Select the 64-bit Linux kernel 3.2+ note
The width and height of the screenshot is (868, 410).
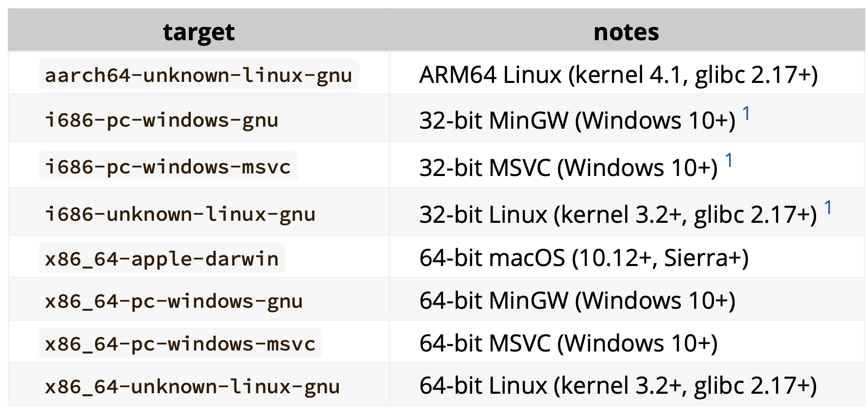[618, 386]
